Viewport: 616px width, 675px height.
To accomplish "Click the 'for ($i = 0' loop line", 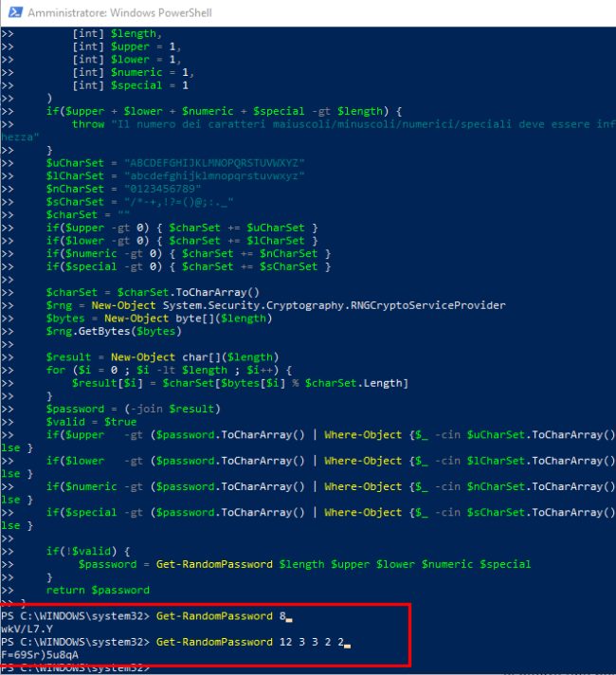I will 169,370.
